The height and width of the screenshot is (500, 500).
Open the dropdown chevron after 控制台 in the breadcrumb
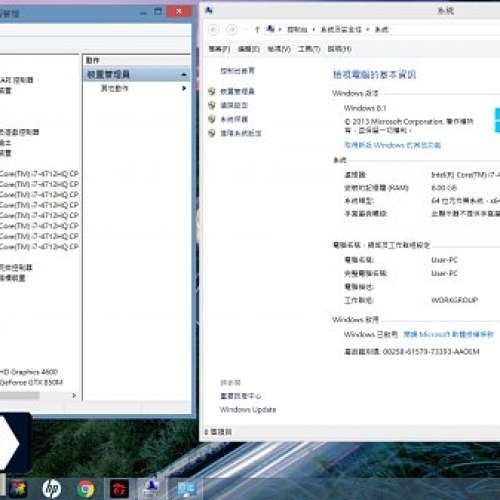[x=314, y=30]
